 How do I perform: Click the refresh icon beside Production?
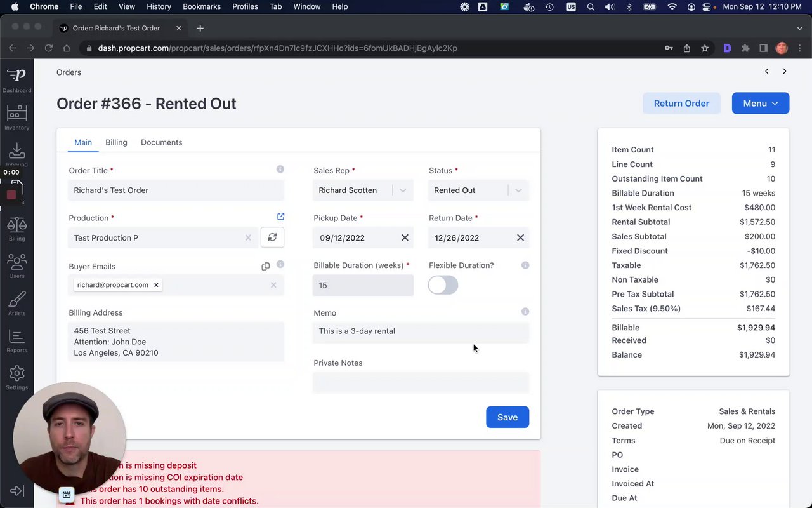point(272,237)
